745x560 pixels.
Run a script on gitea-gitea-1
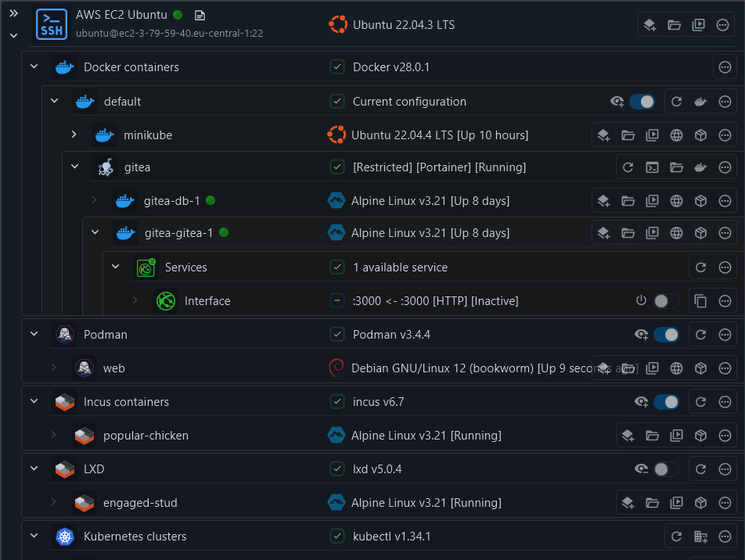coord(652,232)
